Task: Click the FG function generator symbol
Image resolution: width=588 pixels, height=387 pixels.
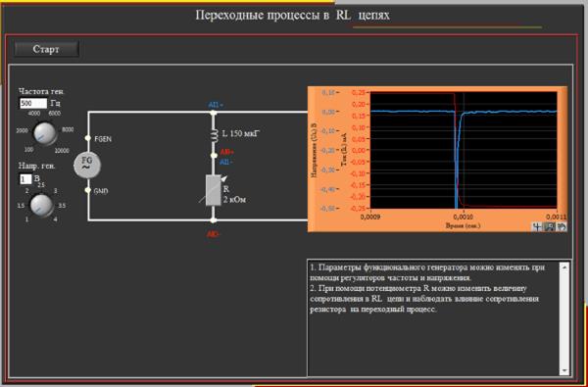Action: pos(86,165)
